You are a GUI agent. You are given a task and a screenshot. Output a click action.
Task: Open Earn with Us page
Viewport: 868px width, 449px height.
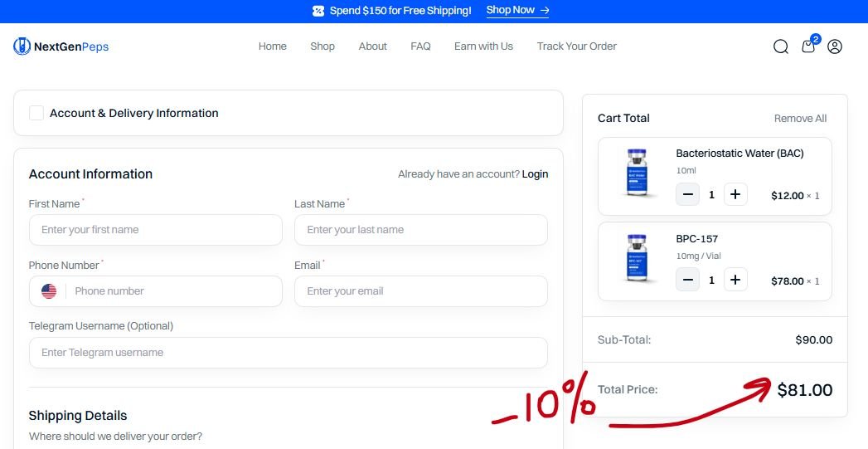pyautogui.click(x=484, y=46)
